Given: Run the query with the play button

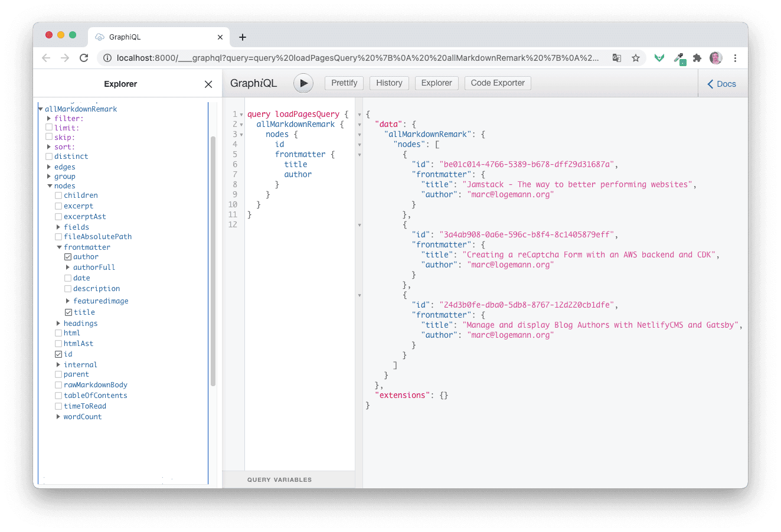Looking at the screenshot, I should (303, 83).
